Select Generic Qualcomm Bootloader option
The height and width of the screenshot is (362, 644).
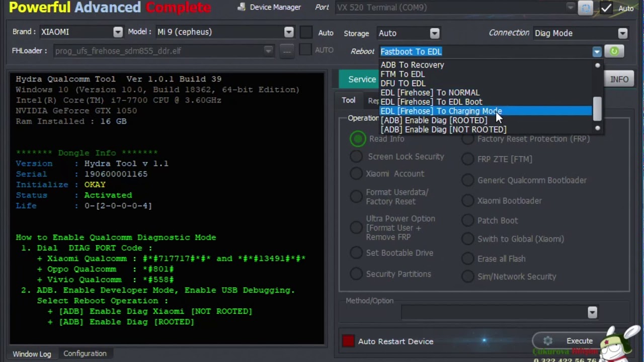(x=468, y=180)
